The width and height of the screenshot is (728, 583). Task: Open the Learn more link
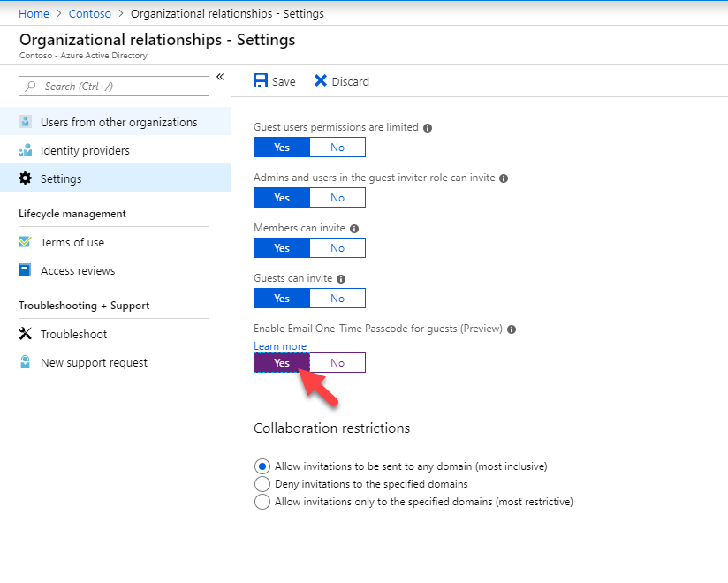coord(280,345)
